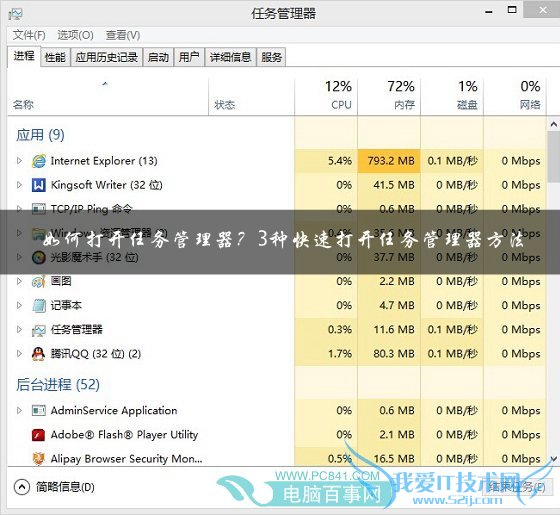The image size is (560, 515).
Task: Click the 简略信息(D) link
Action: [65, 487]
